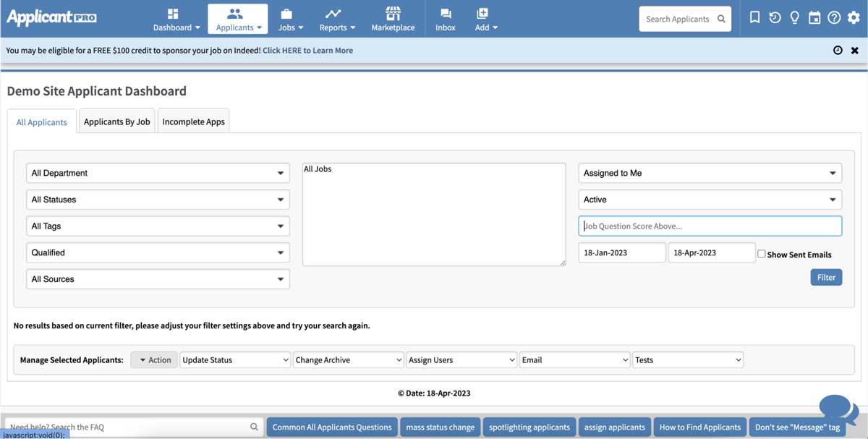Enable the Show Sent Emails checkbox
This screenshot has width=868, height=439.
click(x=762, y=254)
